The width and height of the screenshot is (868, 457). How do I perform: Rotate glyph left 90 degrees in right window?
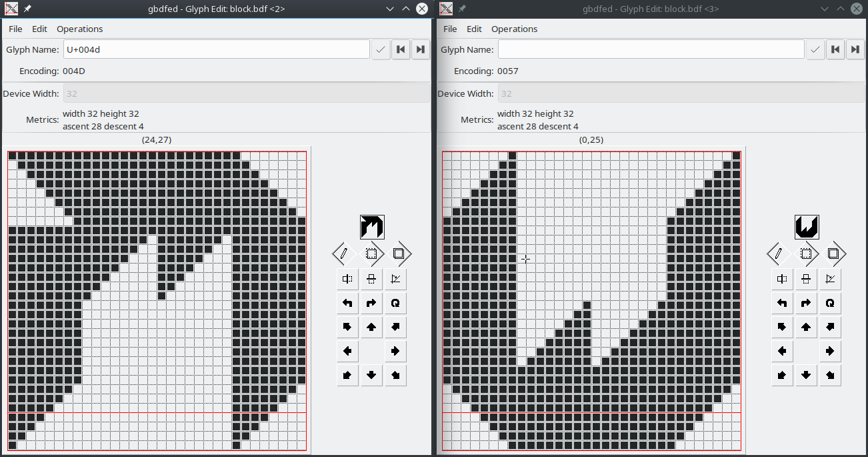coord(782,303)
